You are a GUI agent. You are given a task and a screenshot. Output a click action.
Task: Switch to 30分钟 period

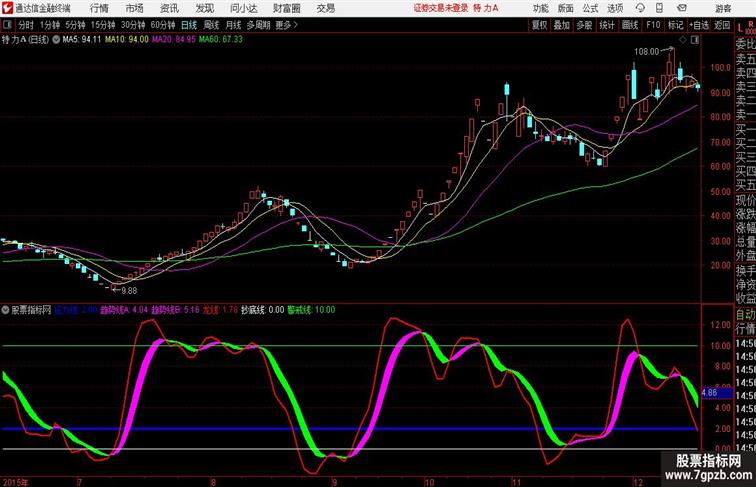pos(133,25)
